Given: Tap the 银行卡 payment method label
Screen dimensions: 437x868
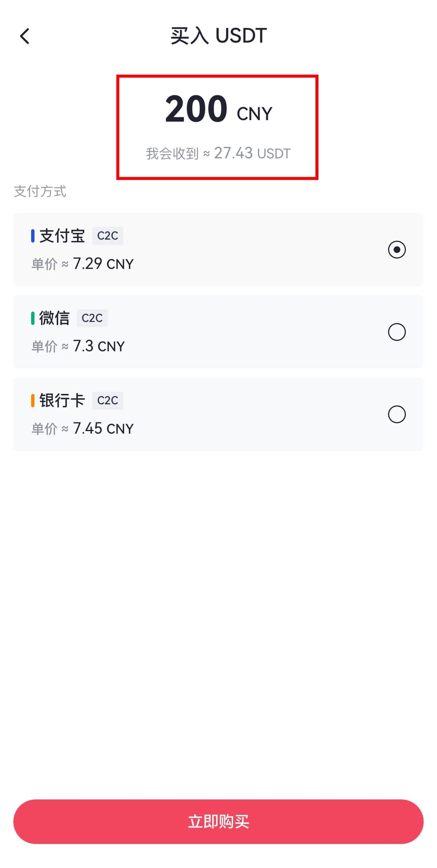Looking at the screenshot, I should coord(62,401).
